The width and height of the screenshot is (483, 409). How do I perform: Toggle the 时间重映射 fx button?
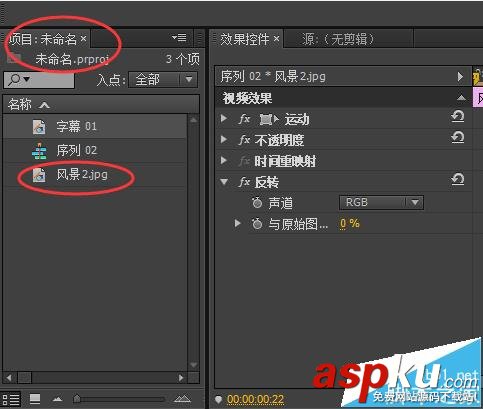pyautogui.click(x=244, y=161)
